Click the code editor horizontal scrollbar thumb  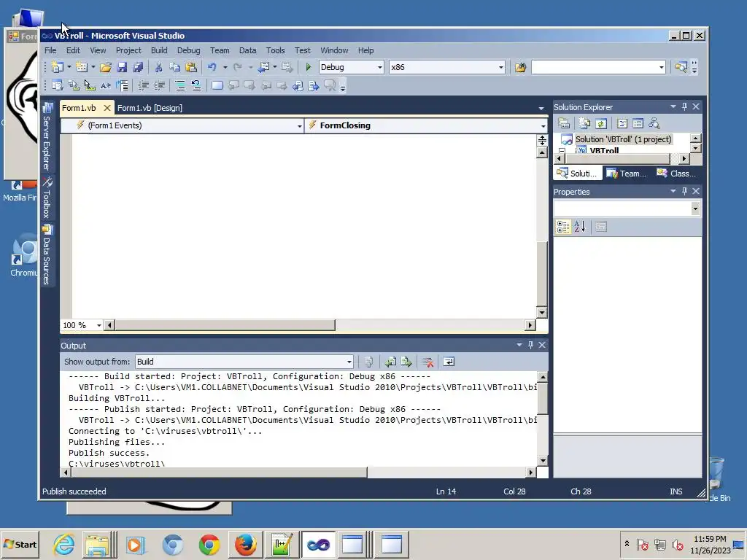point(225,325)
